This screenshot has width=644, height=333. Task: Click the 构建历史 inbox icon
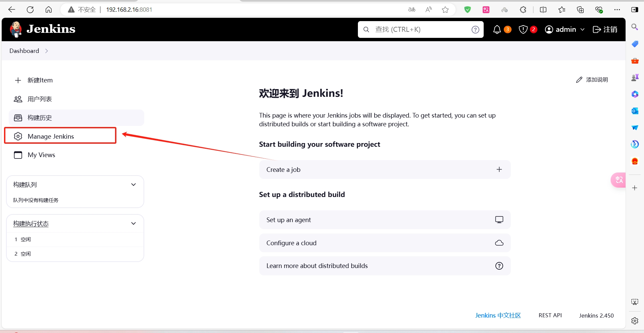[x=18, y=118]
